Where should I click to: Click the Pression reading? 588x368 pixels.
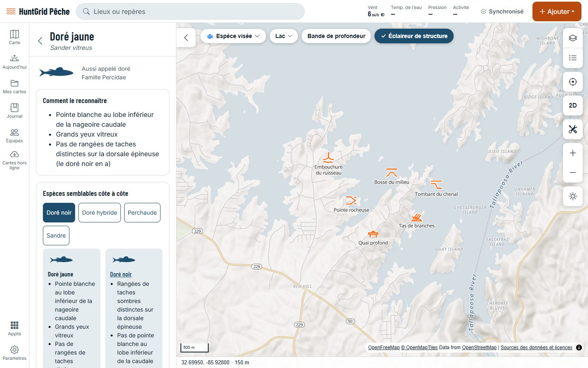[x=437, y=11]
